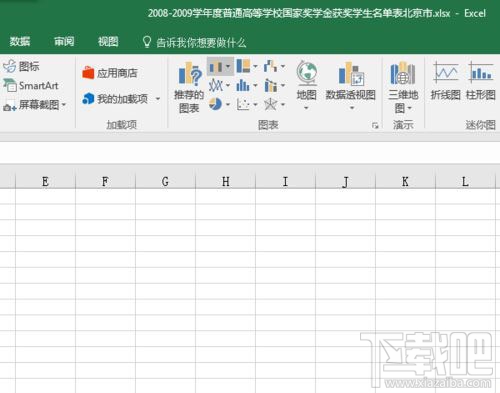Expand the Screenshot (屏幕截图) dropdown arrow
This screenshot has width=500, height=393.
click(x=64, y=105)
